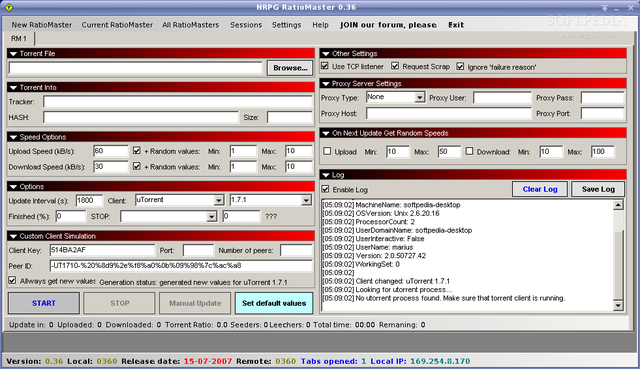Click the Proxy User field
This screenshot has width=640, height=369.
coord(502,98)
